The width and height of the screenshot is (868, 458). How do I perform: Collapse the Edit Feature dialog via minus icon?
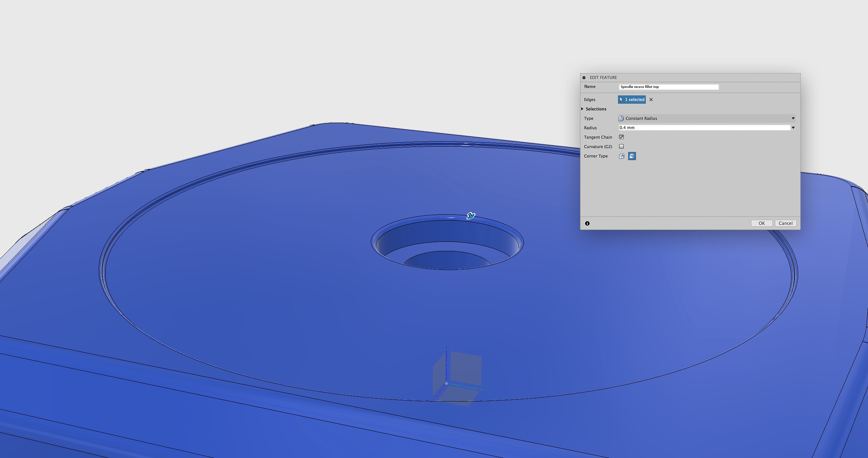584,77
